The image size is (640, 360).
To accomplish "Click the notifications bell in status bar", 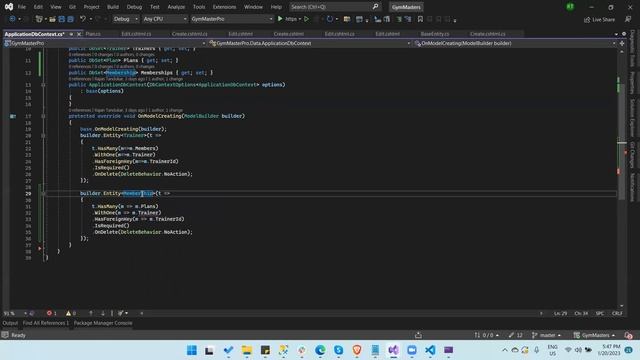I will coord(628,336).
